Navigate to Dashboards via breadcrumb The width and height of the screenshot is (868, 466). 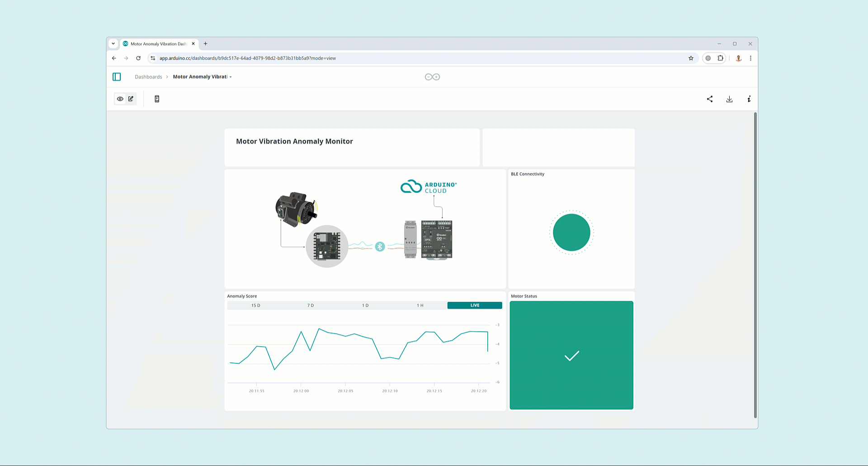[x=148, y=76]
